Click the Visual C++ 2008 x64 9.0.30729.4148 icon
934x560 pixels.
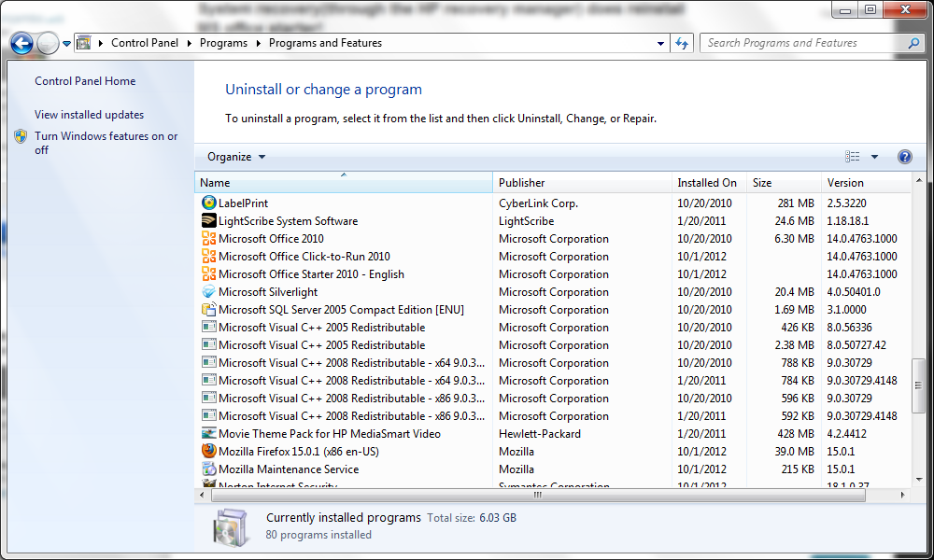click(x=208, y=380)
